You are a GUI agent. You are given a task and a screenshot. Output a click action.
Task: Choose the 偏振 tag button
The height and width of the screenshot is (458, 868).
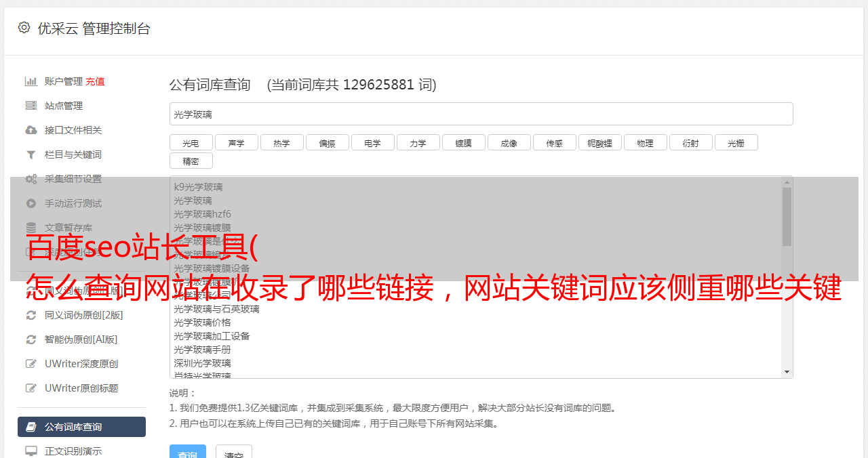pos(327,142)
